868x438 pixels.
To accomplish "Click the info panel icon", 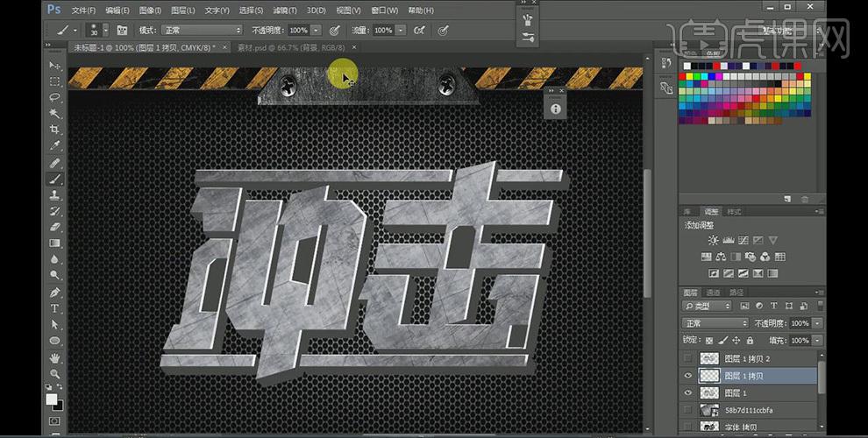I will [x=556, y=109].
